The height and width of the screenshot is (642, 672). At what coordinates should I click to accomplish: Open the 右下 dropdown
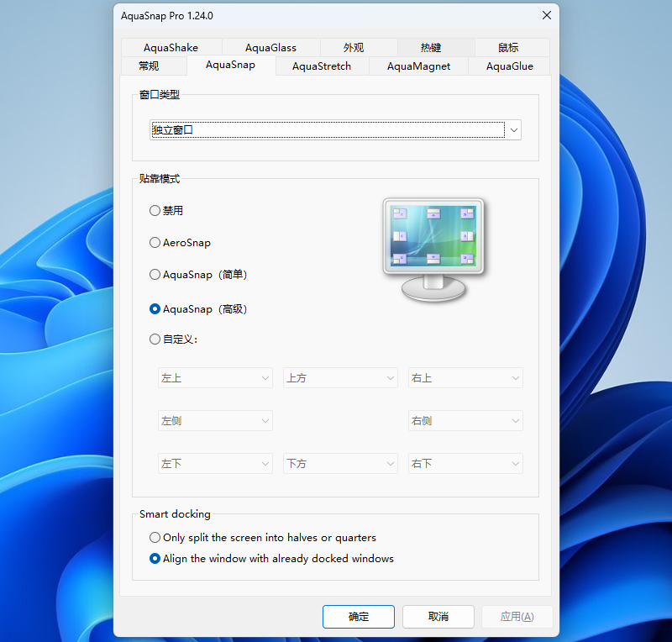pos(465,464)
